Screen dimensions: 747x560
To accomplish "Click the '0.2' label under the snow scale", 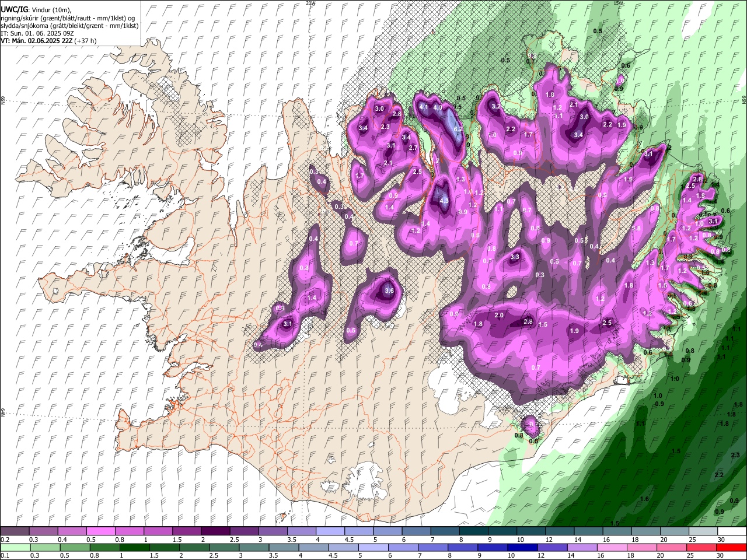I will (4, 540).
